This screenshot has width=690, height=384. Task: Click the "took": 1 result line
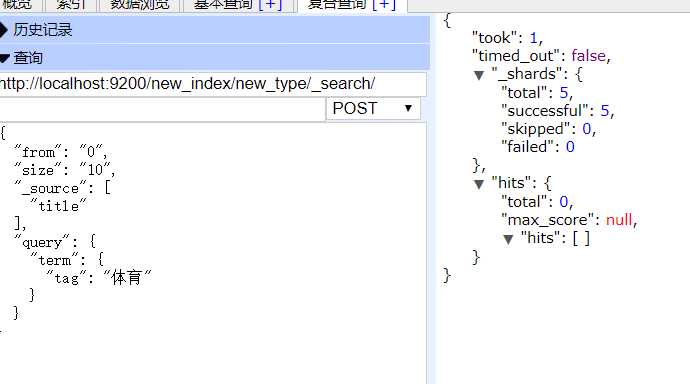tap(507, 38)
